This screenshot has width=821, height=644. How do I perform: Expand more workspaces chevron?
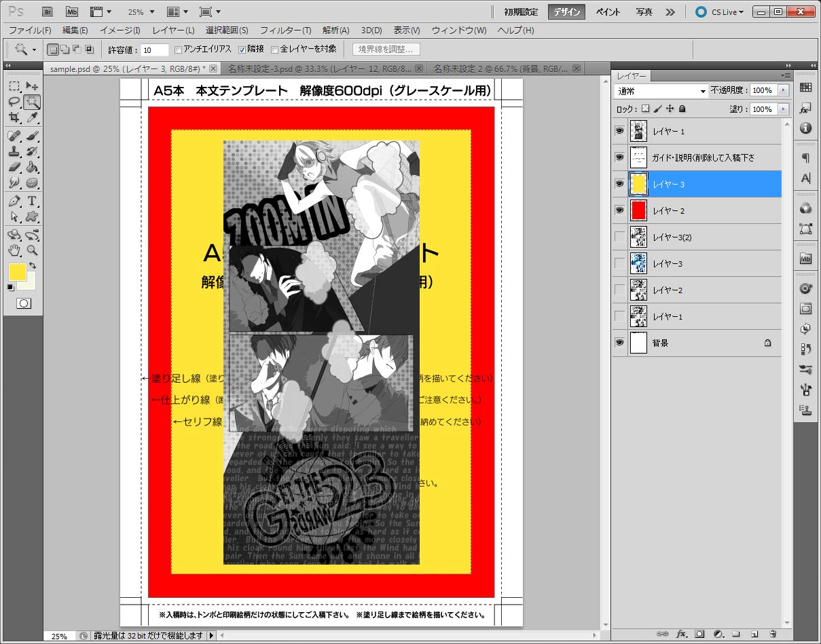tap(670, 12)
